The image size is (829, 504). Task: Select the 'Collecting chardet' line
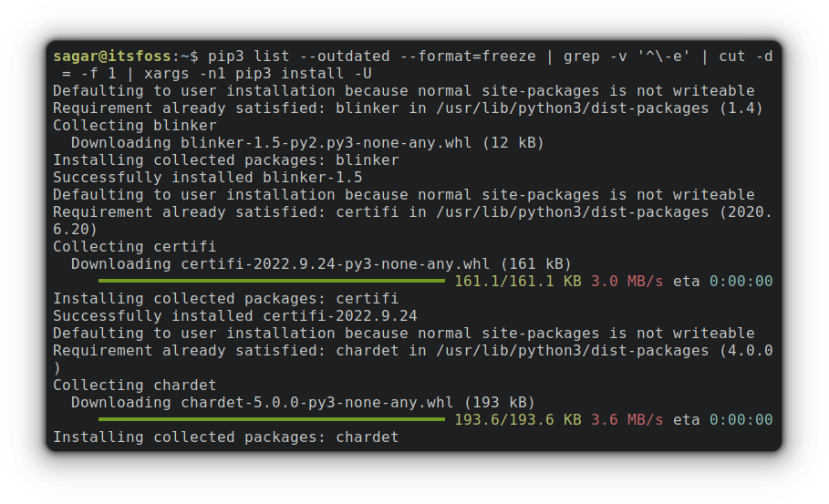[135, 386]
